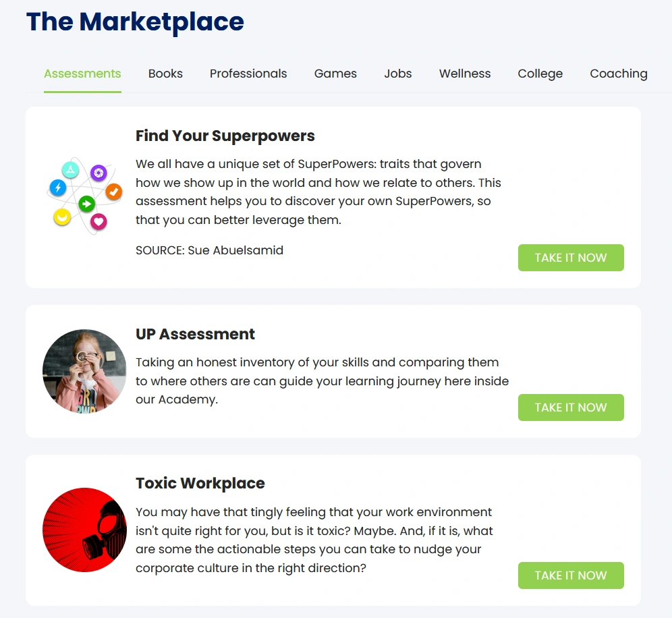Click the purple aperture shutter icon
The image size is (672, 618).
point(99,173)
